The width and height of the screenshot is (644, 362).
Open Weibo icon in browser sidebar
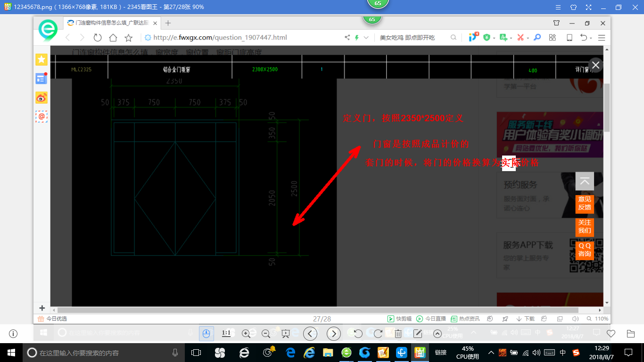click(41, 98)
